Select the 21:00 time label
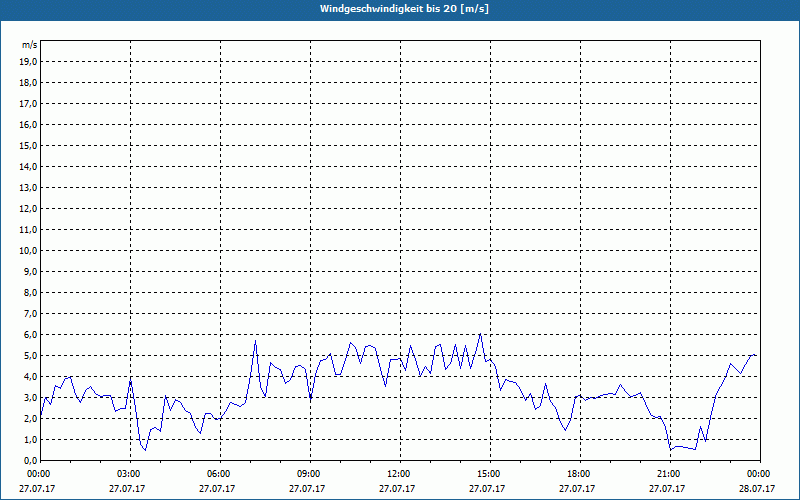The image size is (800, 500). click(x=670, y=474)
